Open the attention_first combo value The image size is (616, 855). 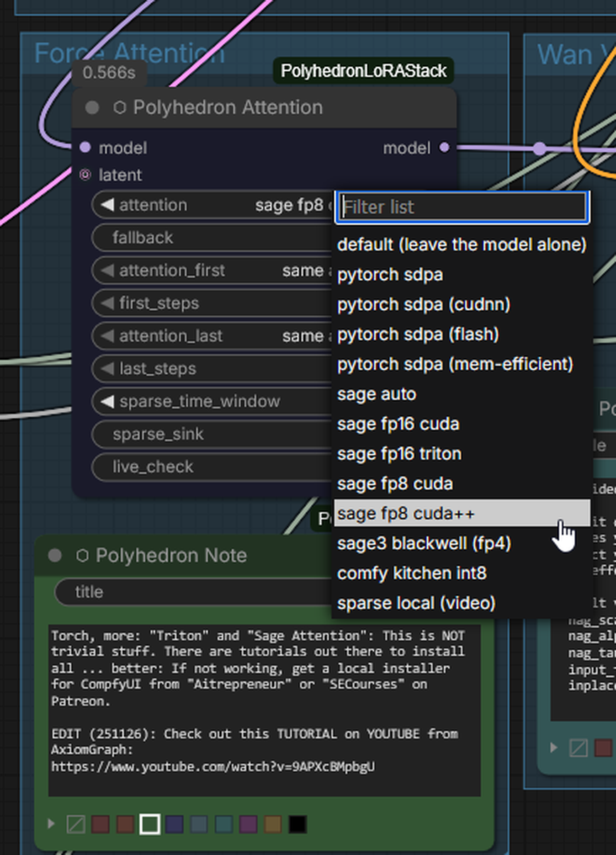[x=213, y=270]
